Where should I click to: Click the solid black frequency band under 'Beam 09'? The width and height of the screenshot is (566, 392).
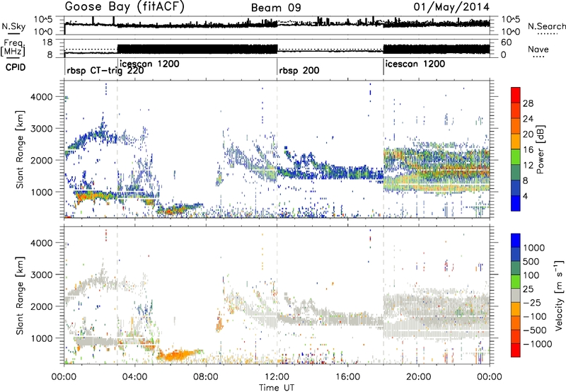pos(197,49)
